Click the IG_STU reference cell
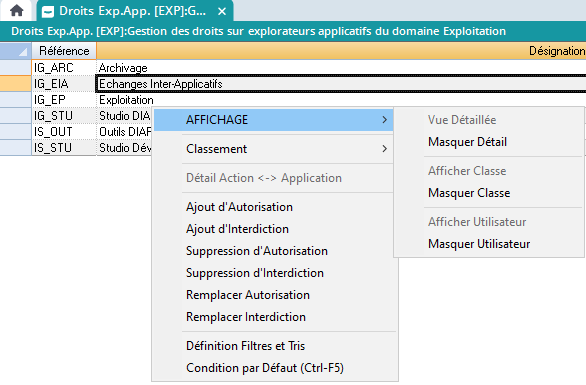The image size is (586, 385). [x=64, y=116]
